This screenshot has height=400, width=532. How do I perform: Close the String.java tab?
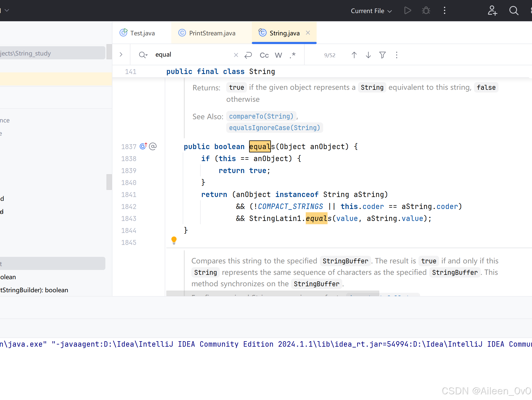[x=308, y=33]
